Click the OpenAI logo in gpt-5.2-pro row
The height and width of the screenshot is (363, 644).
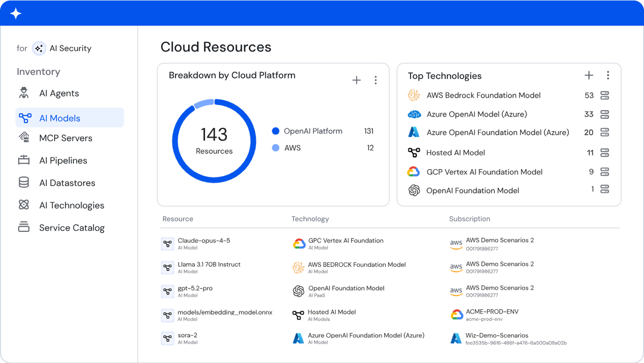[298, 291]
